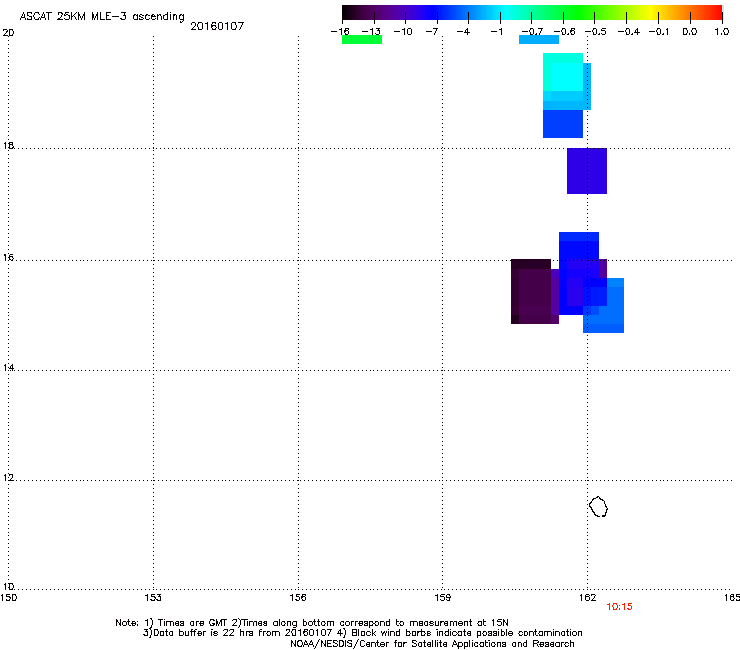Click the 18 latitude axis label
740x650 pixels.
click(8, 145)
